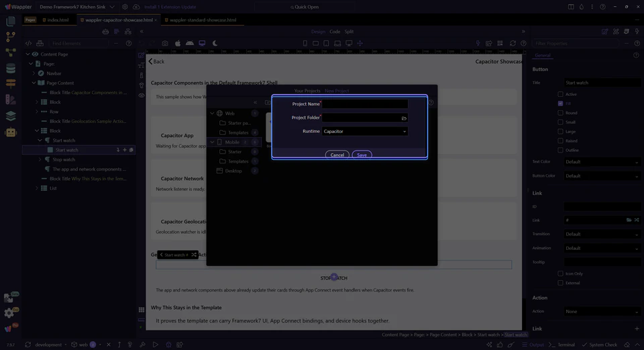Screen dimensions: 644x350
Task: Uncheck the Fill checkbox
Action: point(560,103)
